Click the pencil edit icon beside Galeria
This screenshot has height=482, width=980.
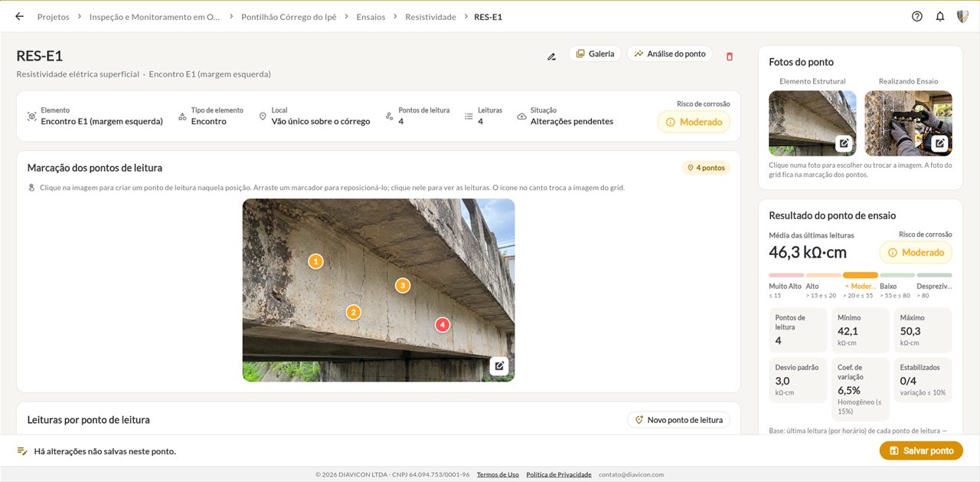551,56
